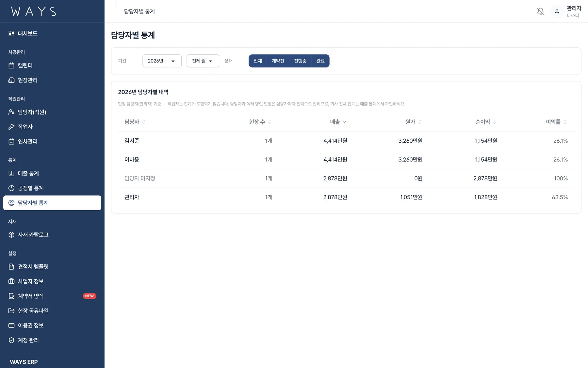Screen dimensions: 588x368
Task: Click the WAYS logo
Action: (x=34, y=11)
